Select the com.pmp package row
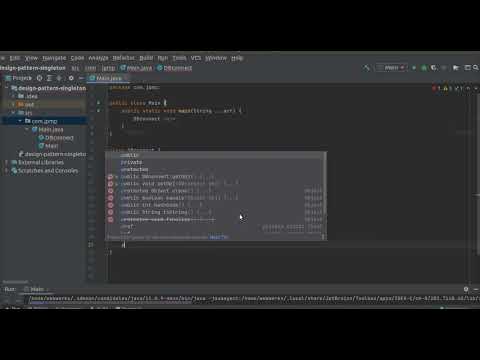480x360 pixels. 44,121
